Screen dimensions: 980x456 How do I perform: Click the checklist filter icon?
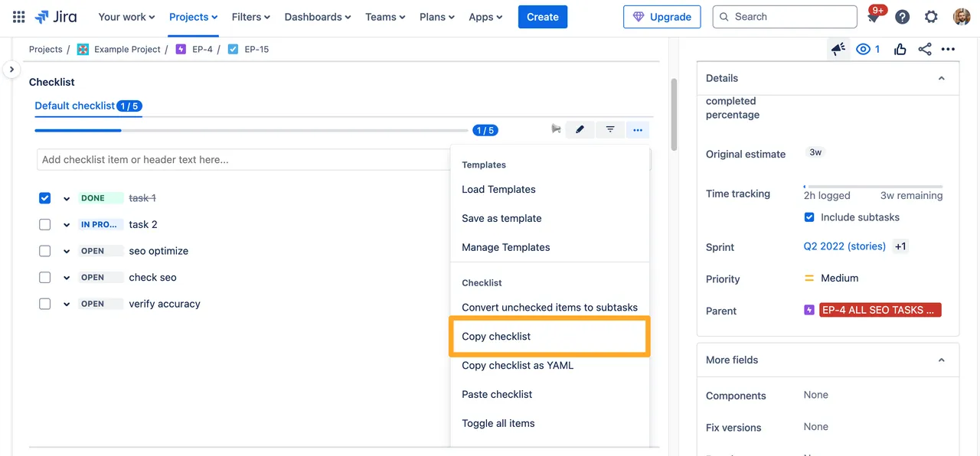coord(610,130)
